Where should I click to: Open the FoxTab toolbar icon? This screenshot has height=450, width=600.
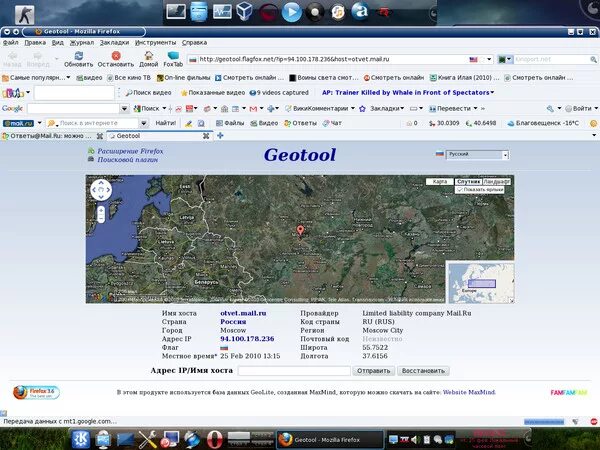[x=173, y=56]
